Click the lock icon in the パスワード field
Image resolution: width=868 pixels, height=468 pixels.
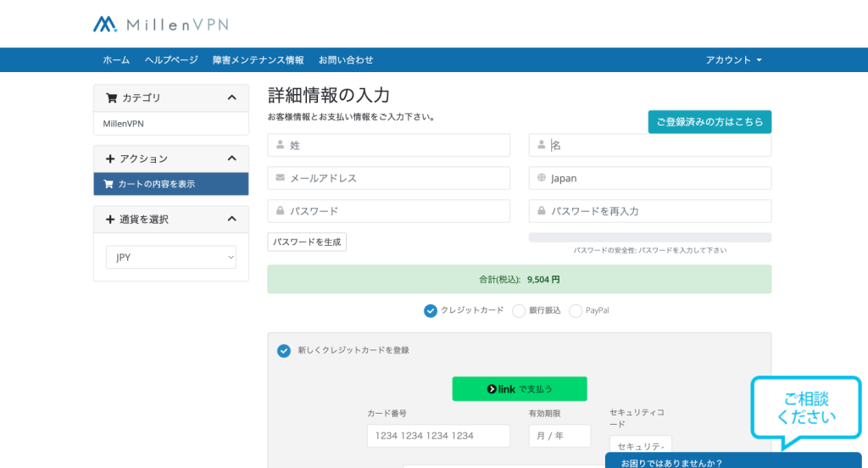tap(280, 211)
